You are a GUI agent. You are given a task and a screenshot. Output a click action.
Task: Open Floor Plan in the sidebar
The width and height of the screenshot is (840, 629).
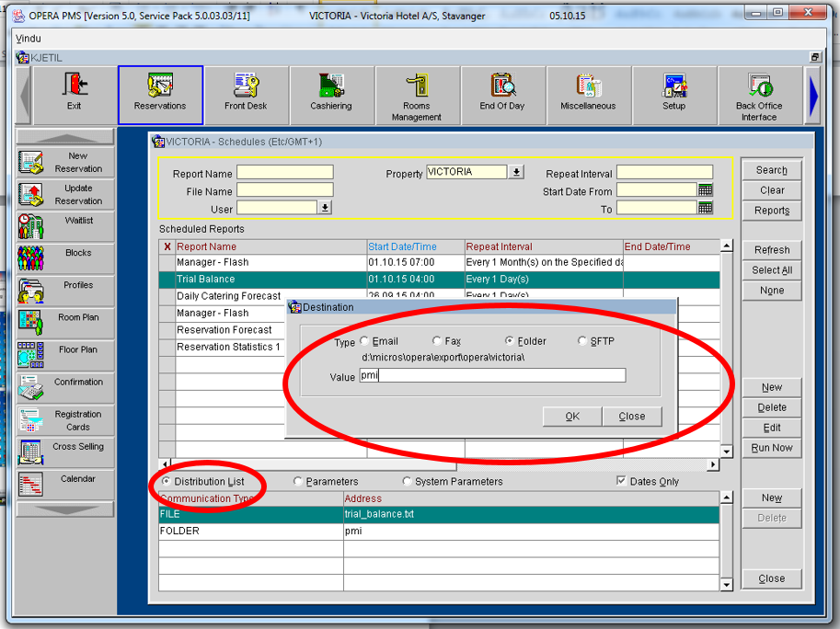pyautogui.click(x=65, y=356)
